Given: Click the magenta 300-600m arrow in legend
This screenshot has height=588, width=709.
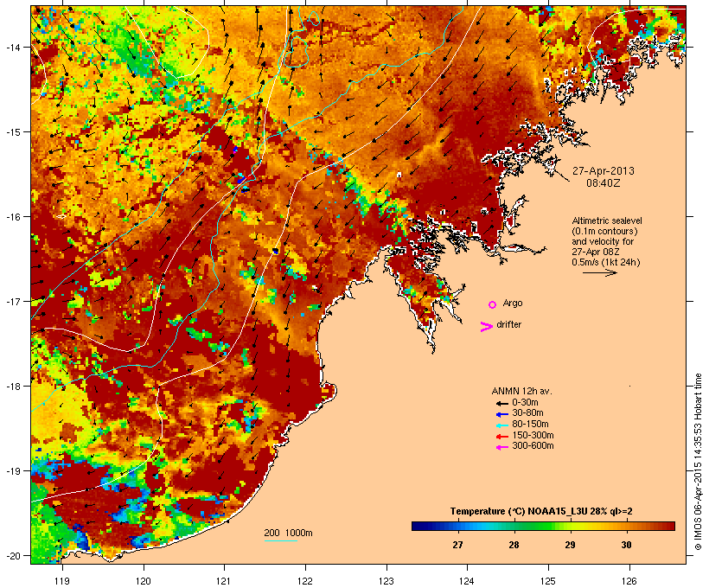Looking at the screenshot, I should click(502, 447).
